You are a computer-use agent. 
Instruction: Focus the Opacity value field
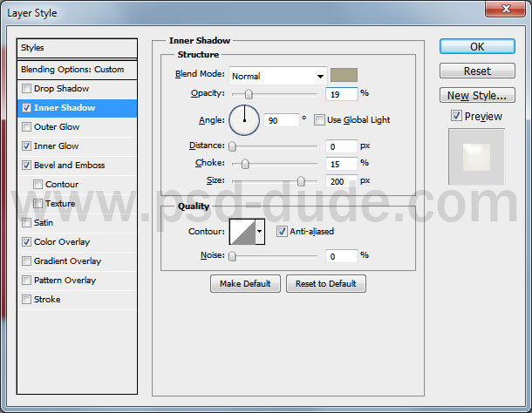[342, 94]
